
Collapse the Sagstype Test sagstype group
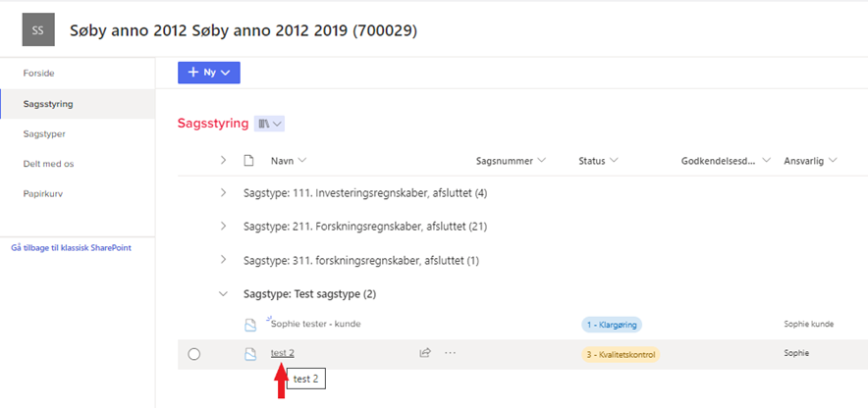tap(223, 293)
